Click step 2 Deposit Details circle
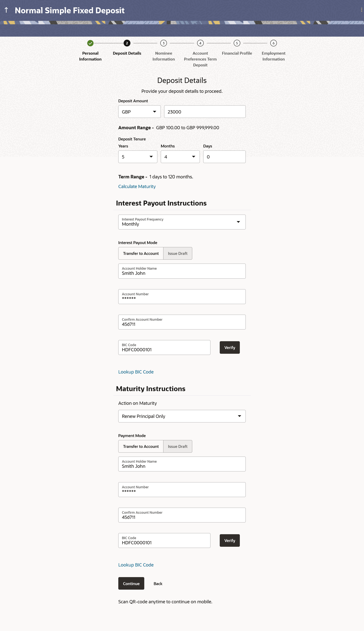Viewport: 364px width, 631px height. (x=127, y=43)
